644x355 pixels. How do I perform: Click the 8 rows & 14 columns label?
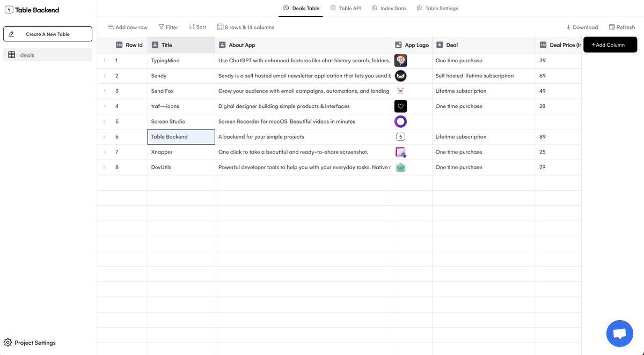click(250, 27)
